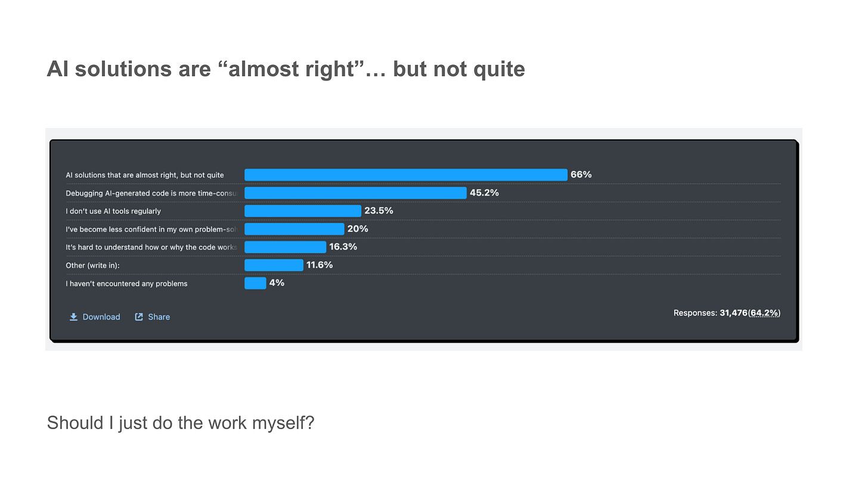Click the underlined 64.2% response rate

764,313
